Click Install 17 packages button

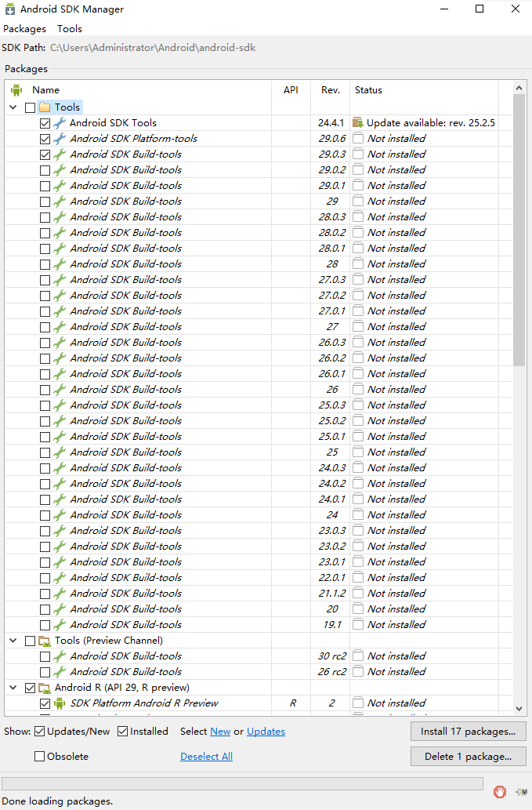pos(468,732)
